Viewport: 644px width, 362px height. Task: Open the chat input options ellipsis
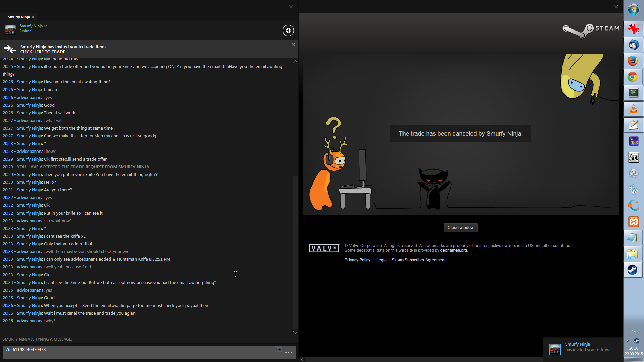point(289,353)
